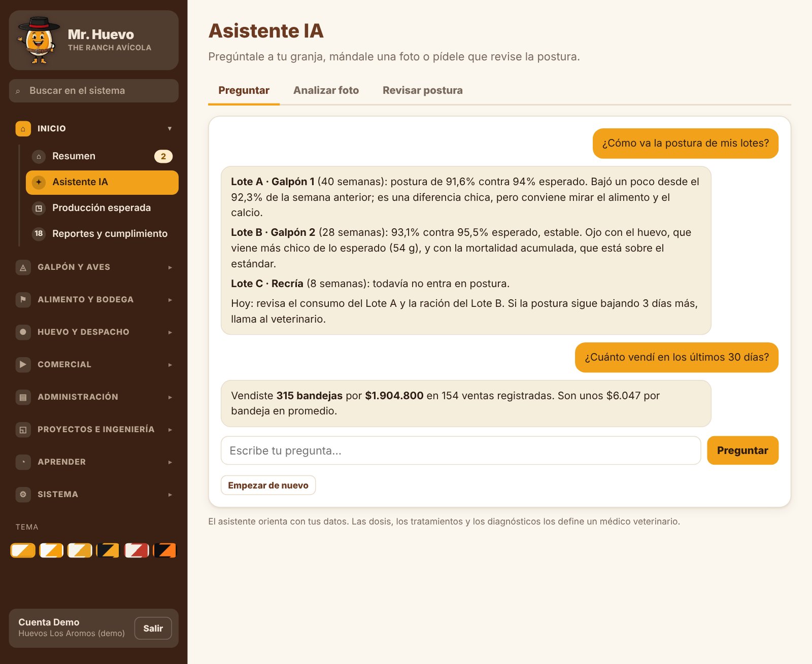Click the search magnifier icon in sidebar
This screenshot has width=812, height=664.
tap(18, 91)
